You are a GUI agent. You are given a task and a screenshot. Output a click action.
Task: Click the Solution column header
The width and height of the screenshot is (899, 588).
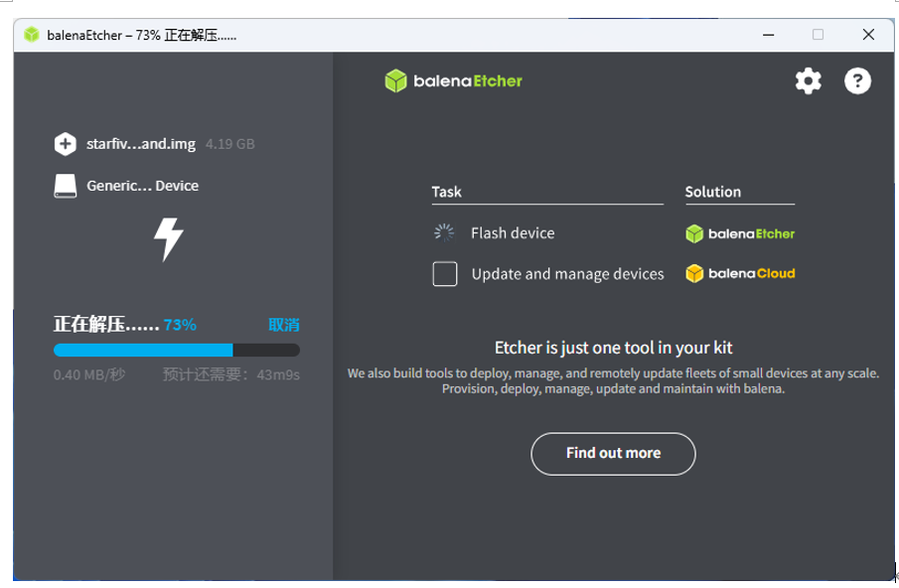[x=712, y=192]
